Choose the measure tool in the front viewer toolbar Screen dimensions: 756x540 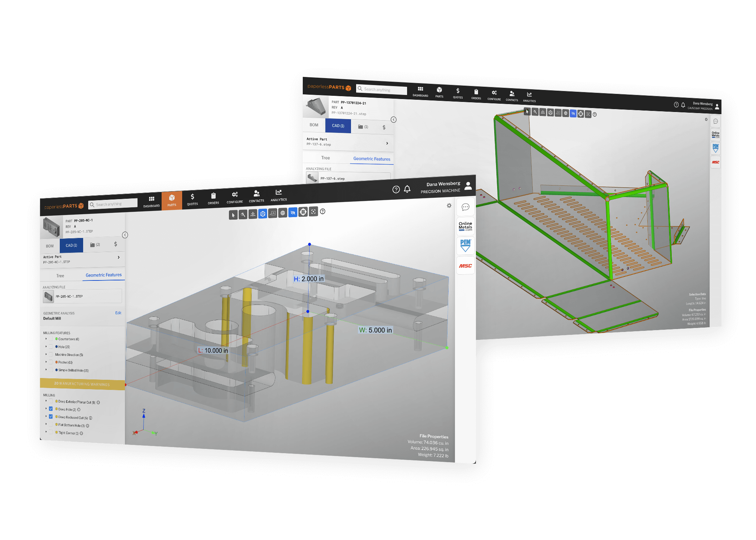tap(243, 215)
